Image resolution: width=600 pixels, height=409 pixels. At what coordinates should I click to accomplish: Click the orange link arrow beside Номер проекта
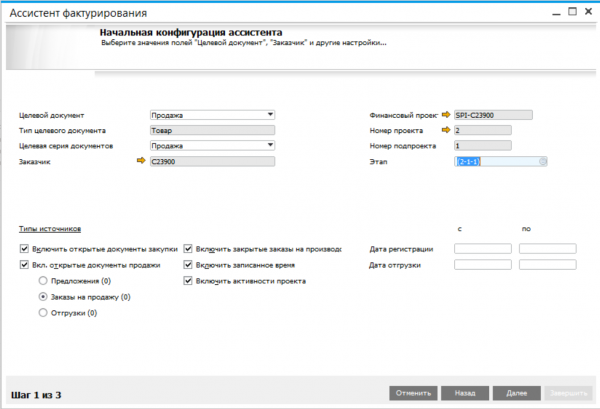coord(445,130)
